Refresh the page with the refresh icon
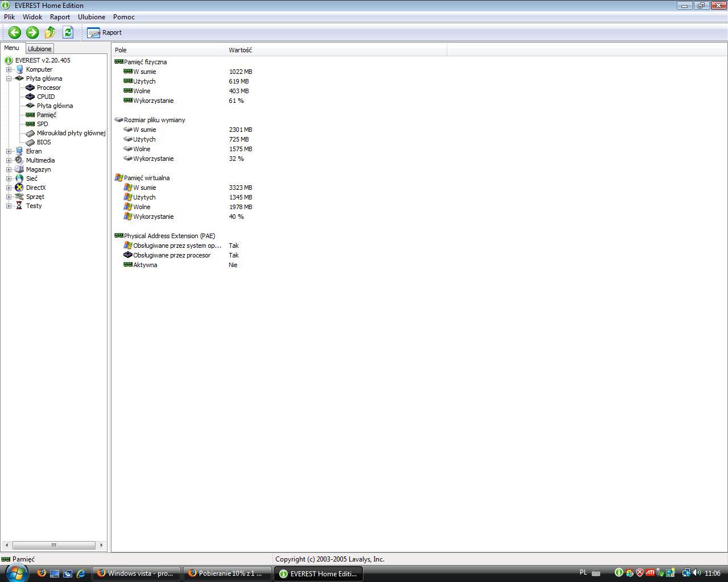 [x=68, y=32]
